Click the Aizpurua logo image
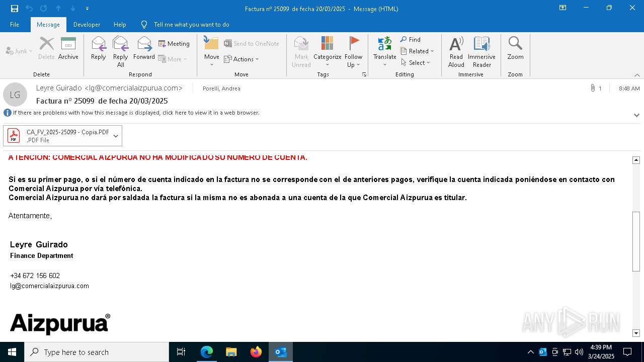The image size is (644, 362). point(60,324)
